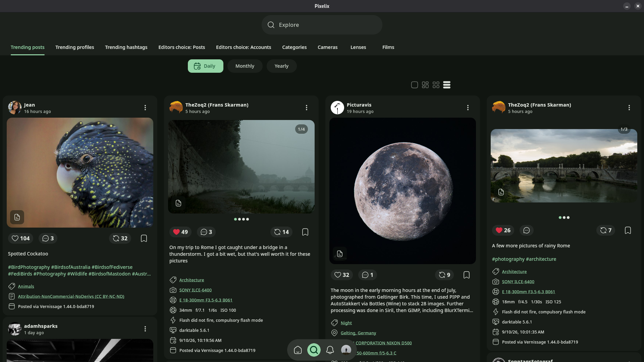
Task: Open options menu for Picturavis post
Action: [x=468, y=108]
